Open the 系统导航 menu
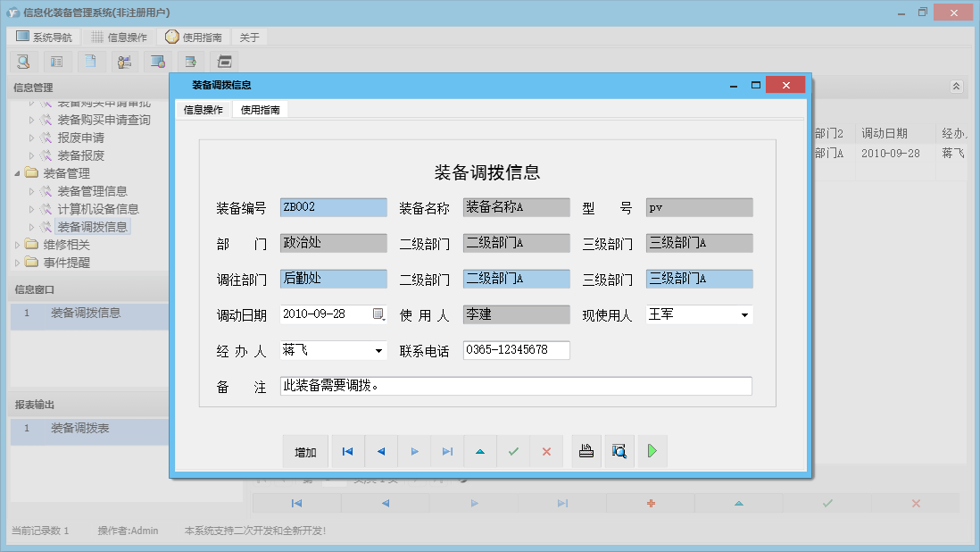 [43, 38]
